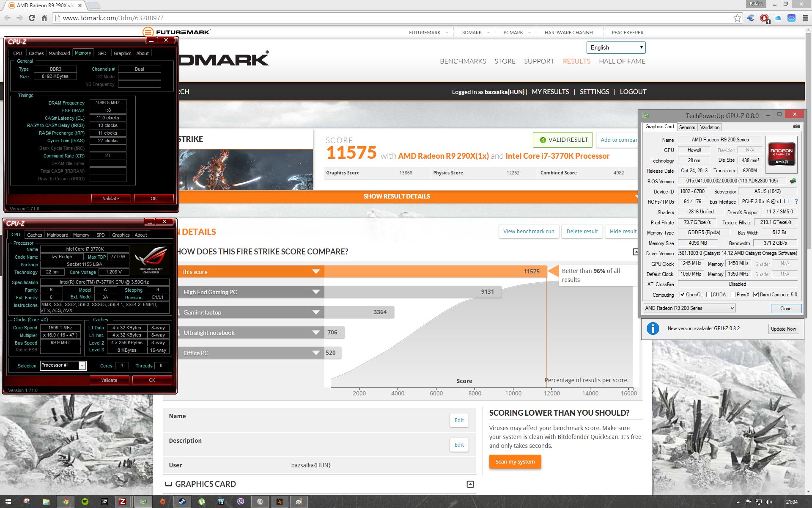Click the blue info icon in GPU-Z update bar
The width and height of the screenshot is (812, 508).
(653, 329)
